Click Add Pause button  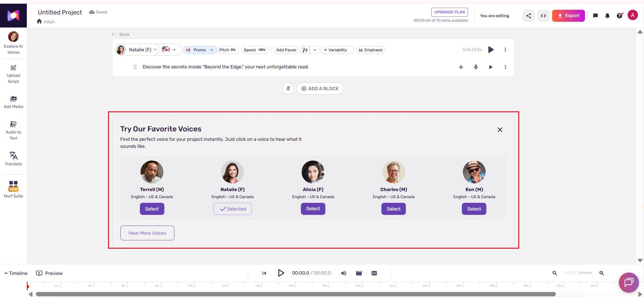pyautogui.click(x=286, y=50)
